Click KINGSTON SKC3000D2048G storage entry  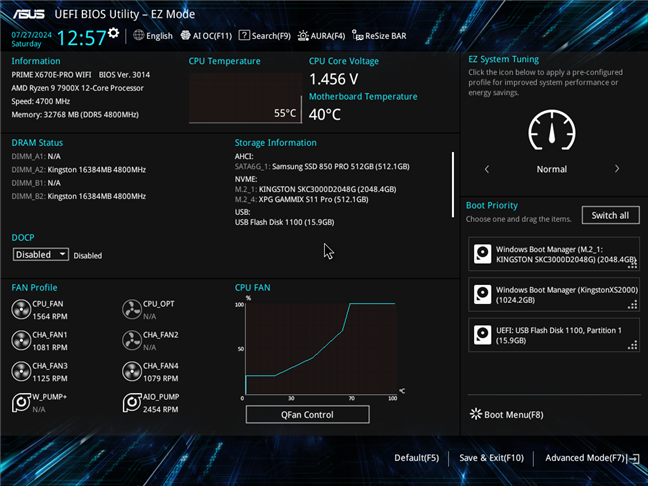(x=315, y=189)
